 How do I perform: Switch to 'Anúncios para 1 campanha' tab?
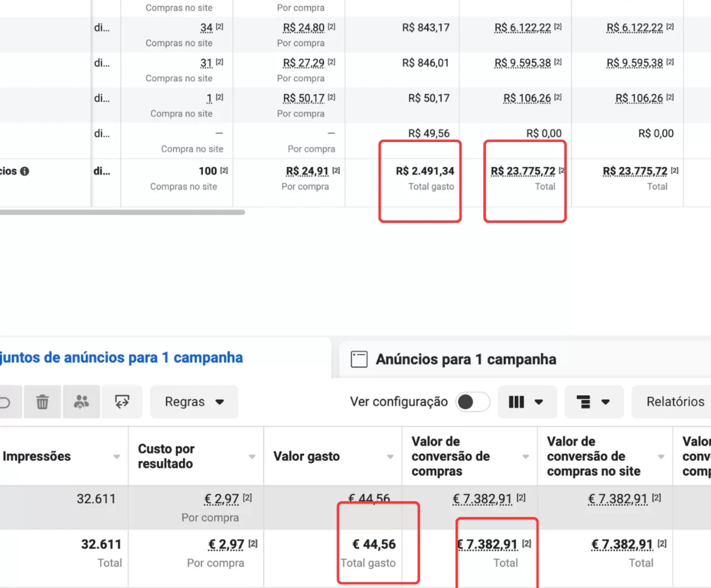tap(525, 359)
